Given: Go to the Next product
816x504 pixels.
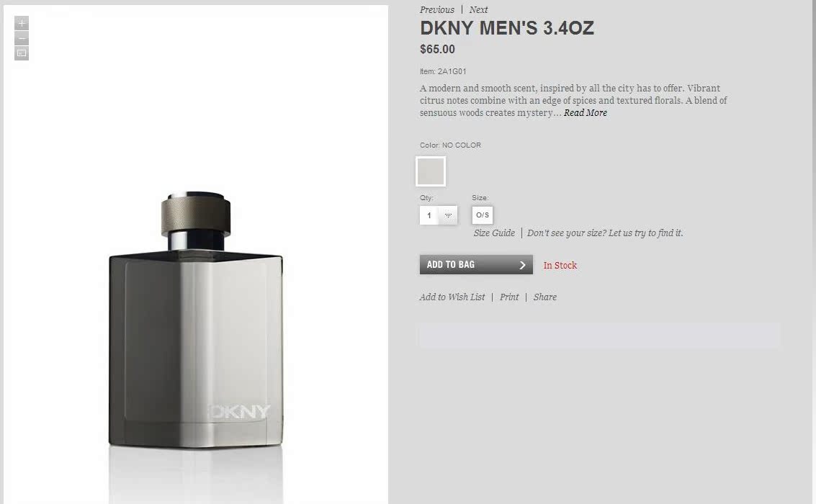Looking at the screenshot, I should tap(478, 10).
